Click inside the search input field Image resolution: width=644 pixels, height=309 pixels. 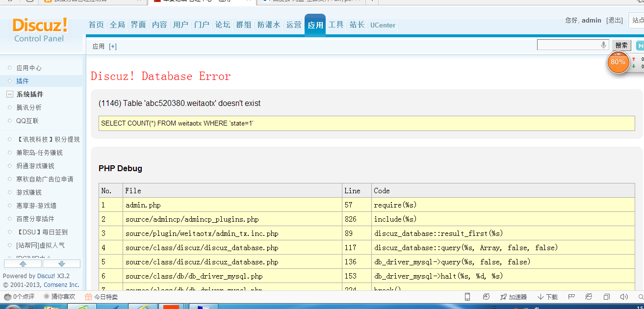click(569, 45)
